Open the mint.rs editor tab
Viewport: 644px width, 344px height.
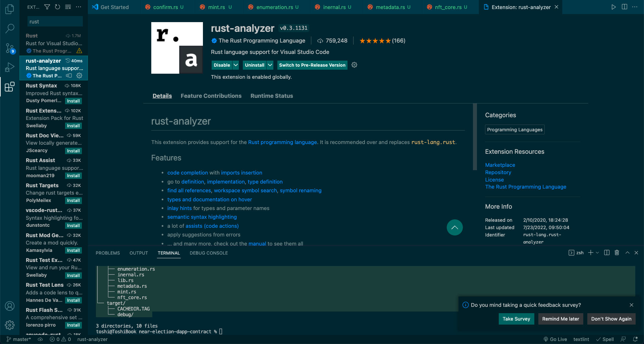coord(216,7)
